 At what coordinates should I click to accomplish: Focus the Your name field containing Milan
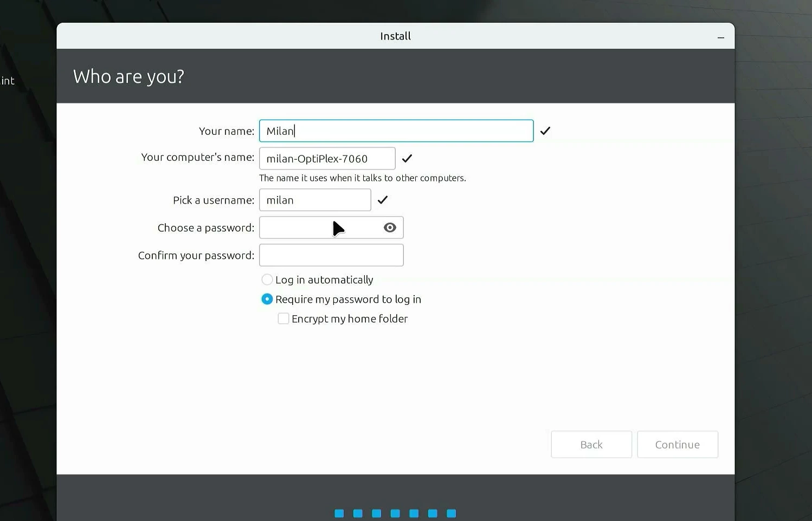coord(396,131)
